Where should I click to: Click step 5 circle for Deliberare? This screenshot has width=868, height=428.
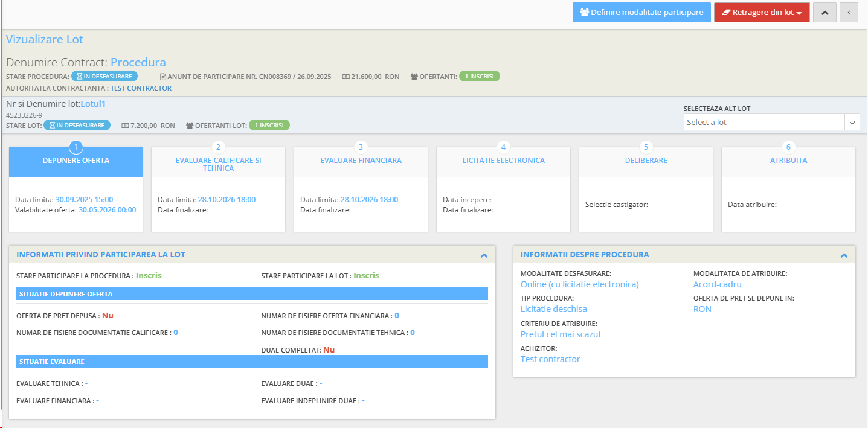point(646,147)
